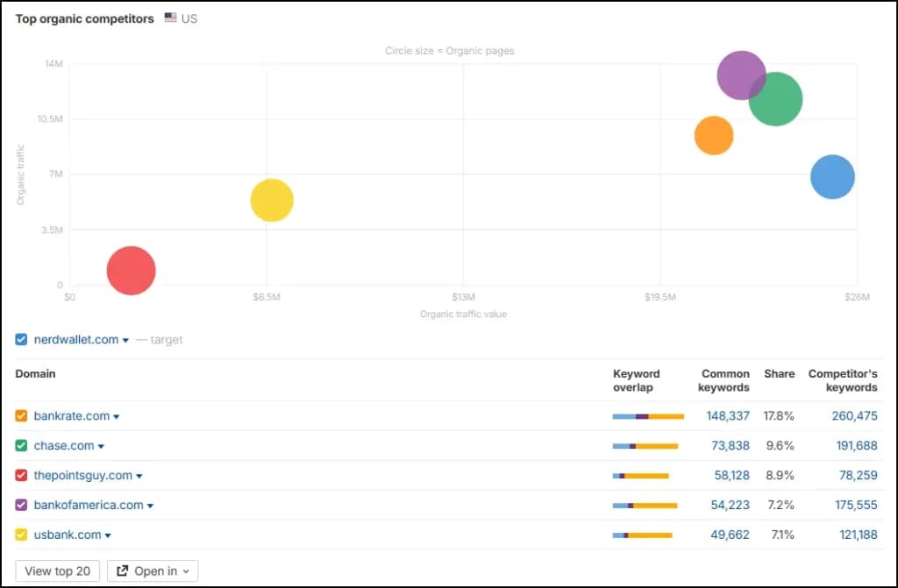This screenshot has width=898, height=588.
Task: Select the red thepointsguy bubble in chart
Action: pyautogui.click(x=132, y=270)
